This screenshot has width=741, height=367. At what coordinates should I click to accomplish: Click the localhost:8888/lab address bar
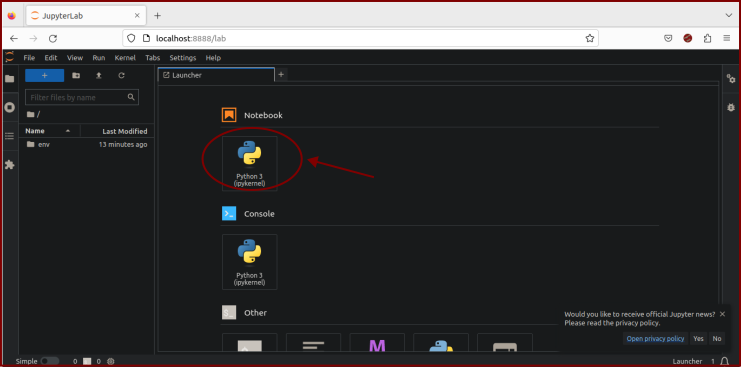pyautogui.click(x=361, y=38)
